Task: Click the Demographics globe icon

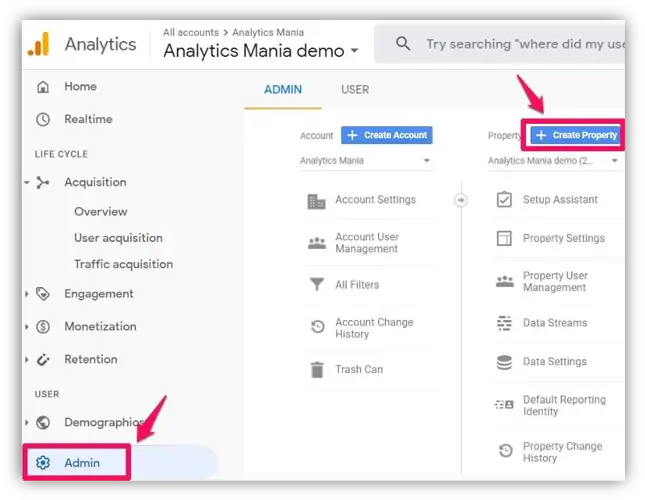Action: coord(43,422)
